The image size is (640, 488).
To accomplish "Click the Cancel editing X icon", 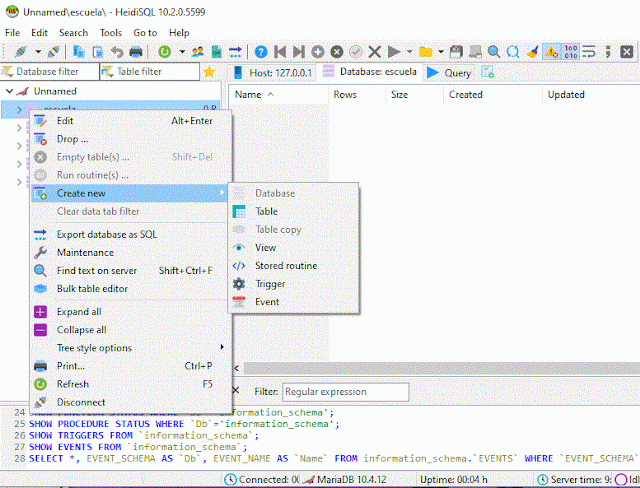I will [x=374, y=52].
